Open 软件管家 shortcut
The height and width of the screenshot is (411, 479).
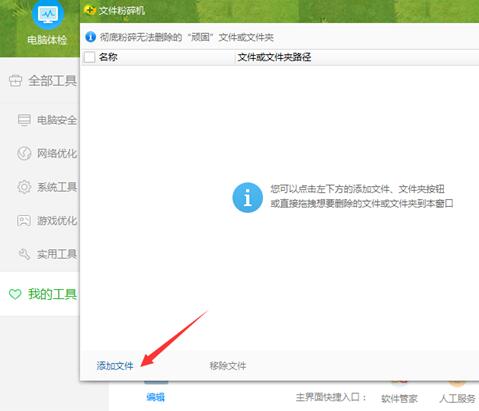pyautogui.click(x=399, y=398)
